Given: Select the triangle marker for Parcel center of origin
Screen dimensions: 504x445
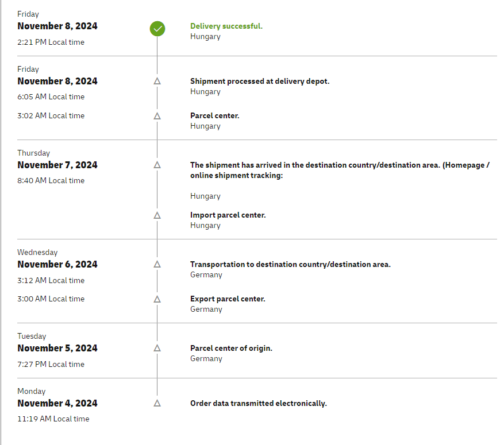Looking at the screenshot, I should (x=157, y=348).
